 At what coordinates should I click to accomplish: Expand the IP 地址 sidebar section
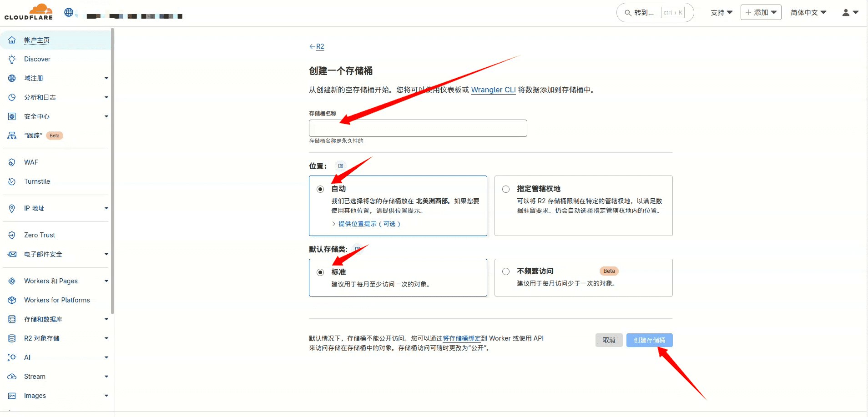point(106,208)
